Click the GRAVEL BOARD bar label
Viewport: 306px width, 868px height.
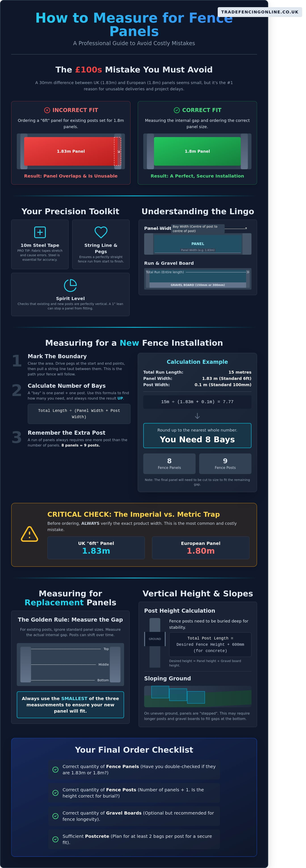[198, 285]
